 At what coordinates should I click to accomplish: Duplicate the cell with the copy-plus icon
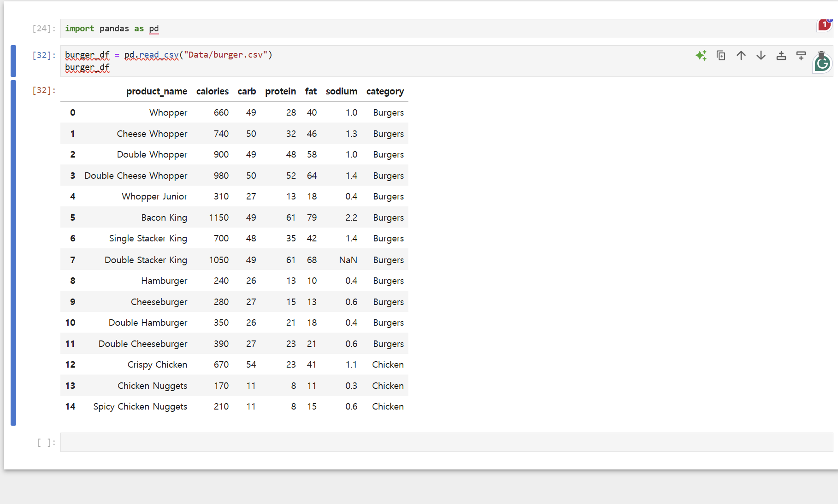click(721, 56)
